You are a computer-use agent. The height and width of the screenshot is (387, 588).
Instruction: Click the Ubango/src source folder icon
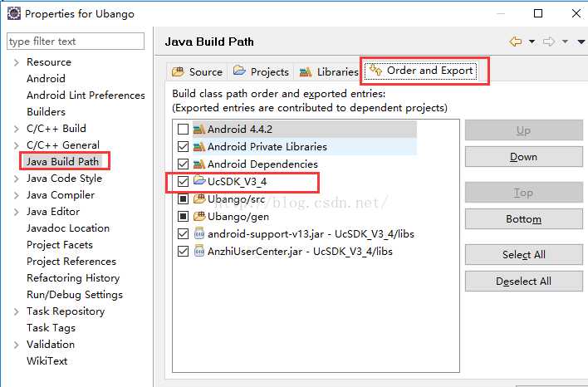[x=199, y=198]
